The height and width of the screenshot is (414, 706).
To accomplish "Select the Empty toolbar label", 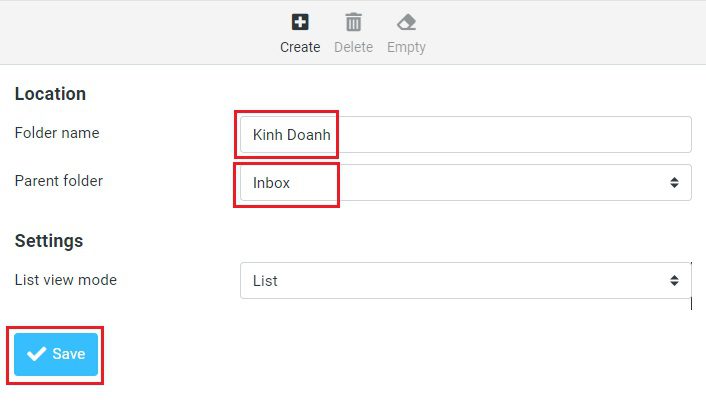I will pos(407,47).
